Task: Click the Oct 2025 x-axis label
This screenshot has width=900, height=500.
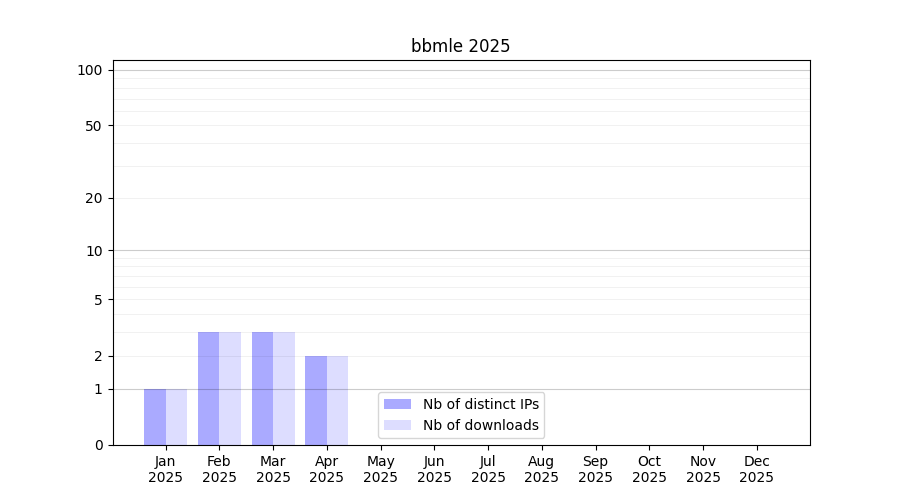Action: [649, 469]
